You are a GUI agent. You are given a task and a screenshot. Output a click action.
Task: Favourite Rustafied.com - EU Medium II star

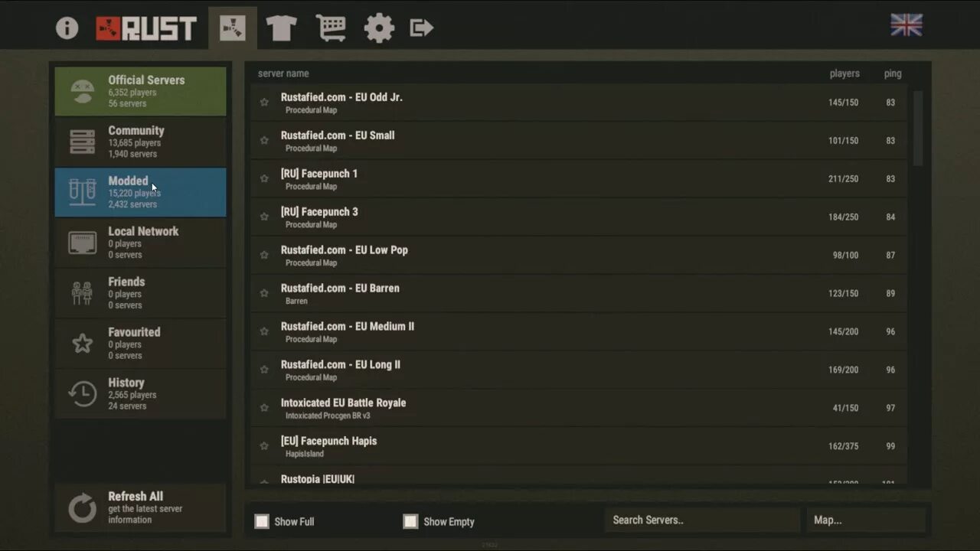(x=264, y=331)
